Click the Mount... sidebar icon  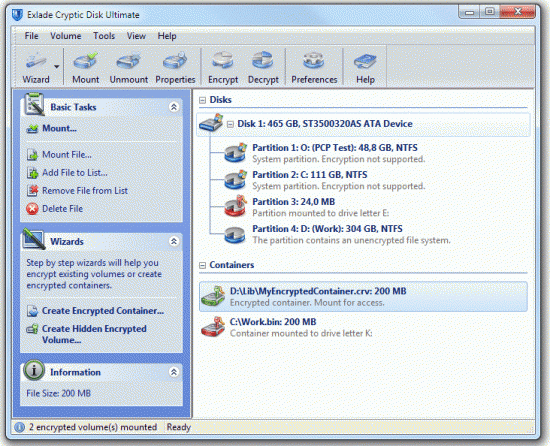coord(32,129)
